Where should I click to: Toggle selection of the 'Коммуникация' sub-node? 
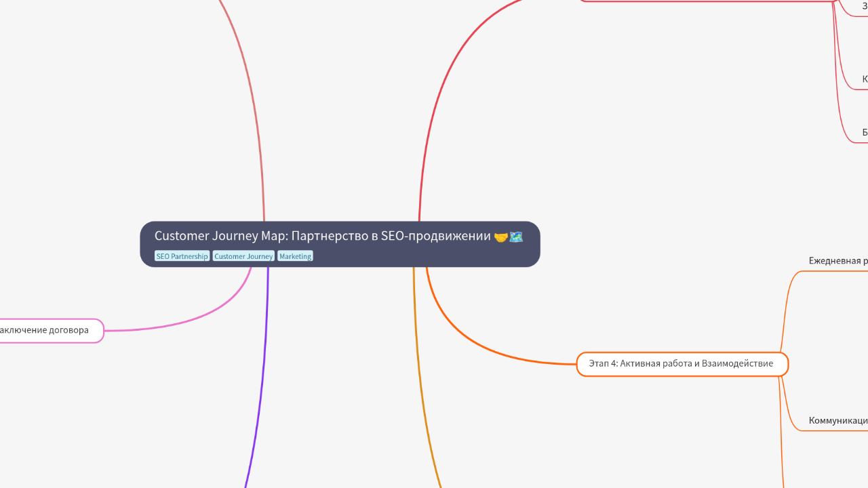point(837,420)
